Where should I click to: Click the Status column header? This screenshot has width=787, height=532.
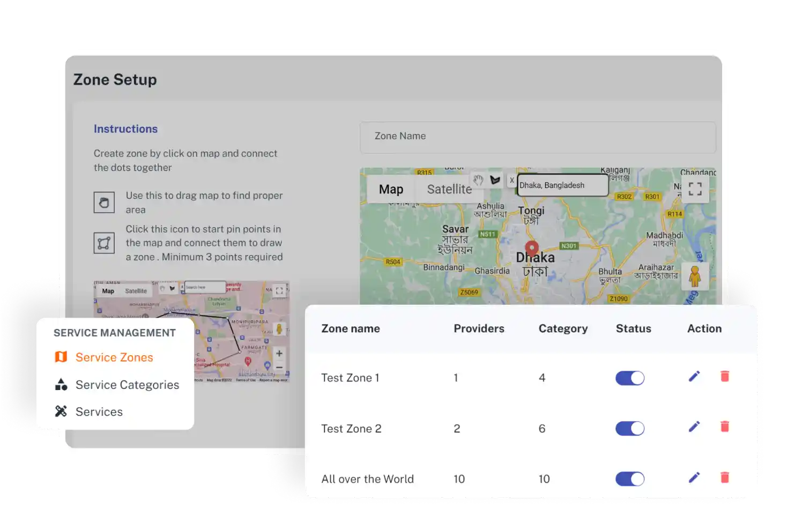tap(633, 328)
